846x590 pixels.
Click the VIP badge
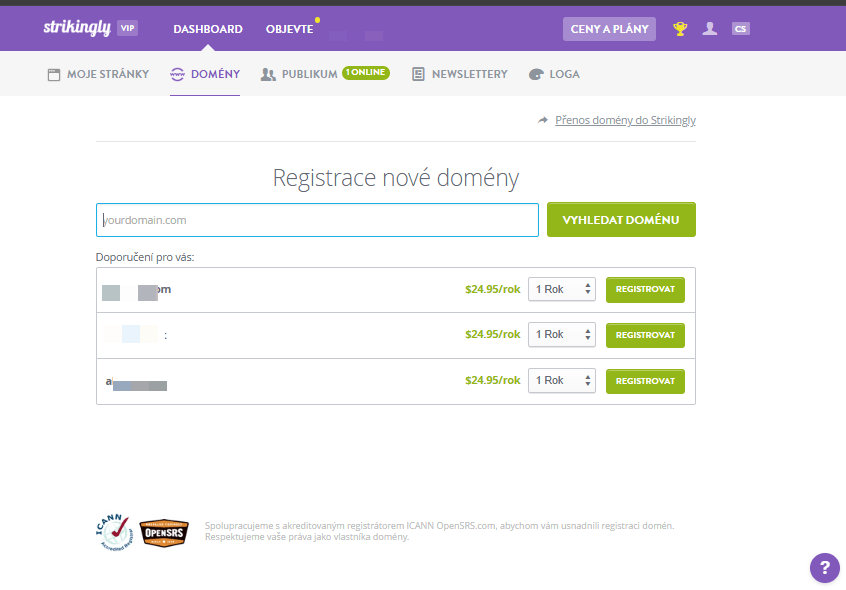click(128, 28)
